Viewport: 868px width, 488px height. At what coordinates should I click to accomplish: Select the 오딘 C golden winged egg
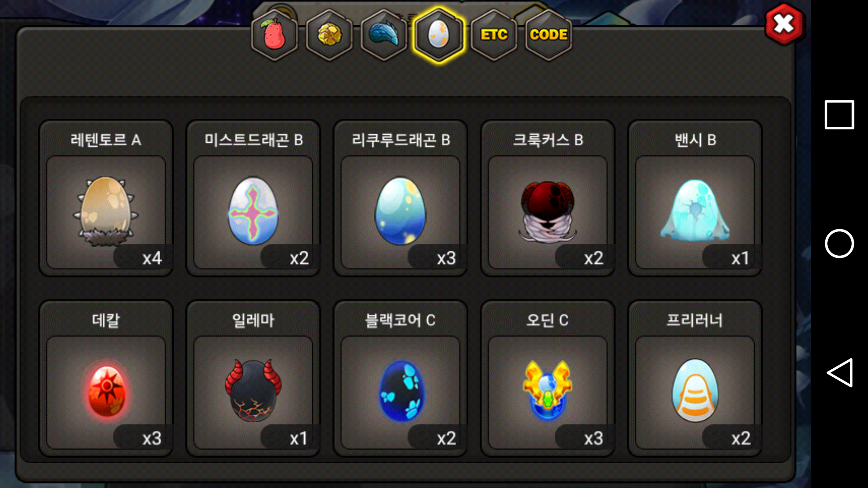point(547,378)
